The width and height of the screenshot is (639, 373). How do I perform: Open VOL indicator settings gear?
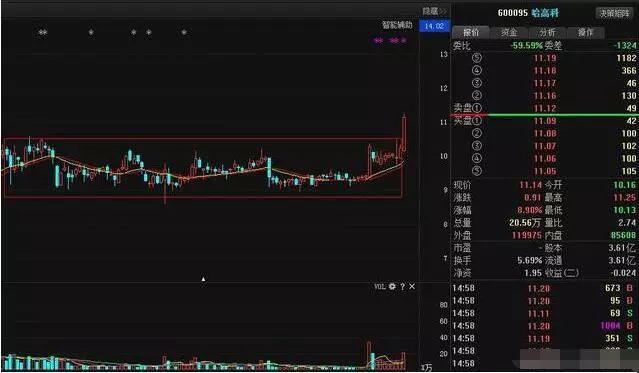[x=392, y=287]
